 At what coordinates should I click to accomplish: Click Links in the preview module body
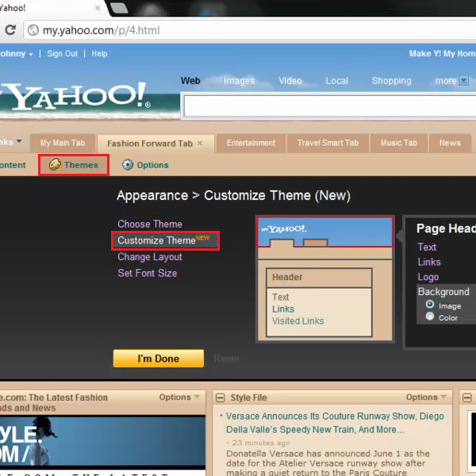click(x=283, y=309)
